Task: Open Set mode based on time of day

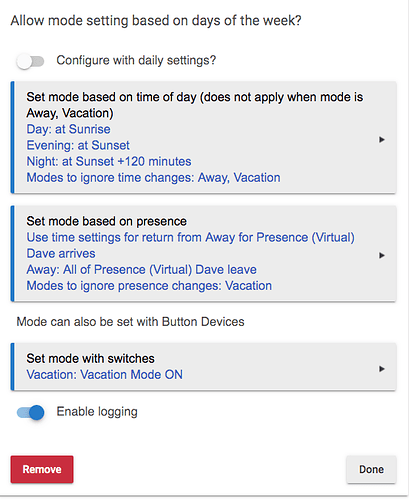Action: (204, 137)
